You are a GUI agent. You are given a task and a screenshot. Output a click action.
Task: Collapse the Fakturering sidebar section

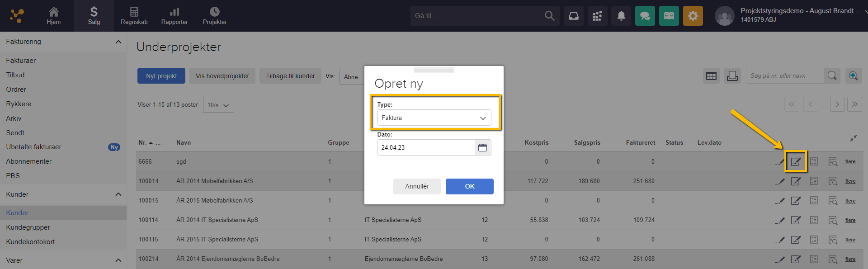[x=118, y=42]
